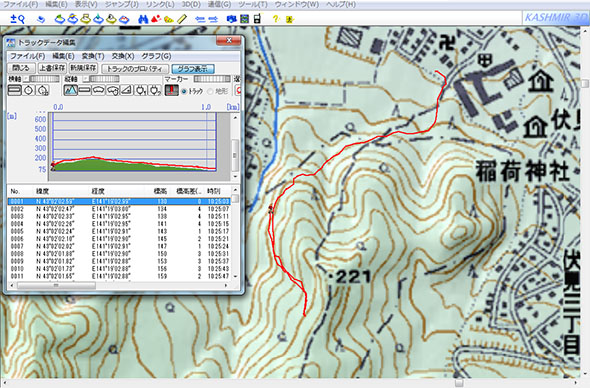Open the 3D(D) menu
Screen dimensions: 590x388
191,5
